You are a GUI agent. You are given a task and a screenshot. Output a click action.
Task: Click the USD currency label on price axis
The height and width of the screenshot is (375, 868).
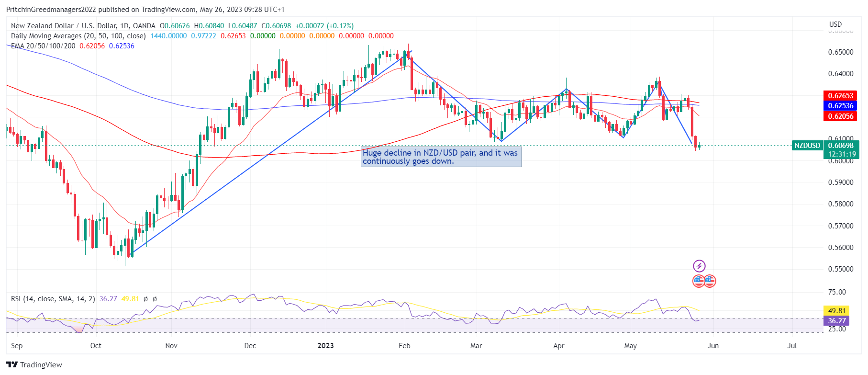click(835, 24)
